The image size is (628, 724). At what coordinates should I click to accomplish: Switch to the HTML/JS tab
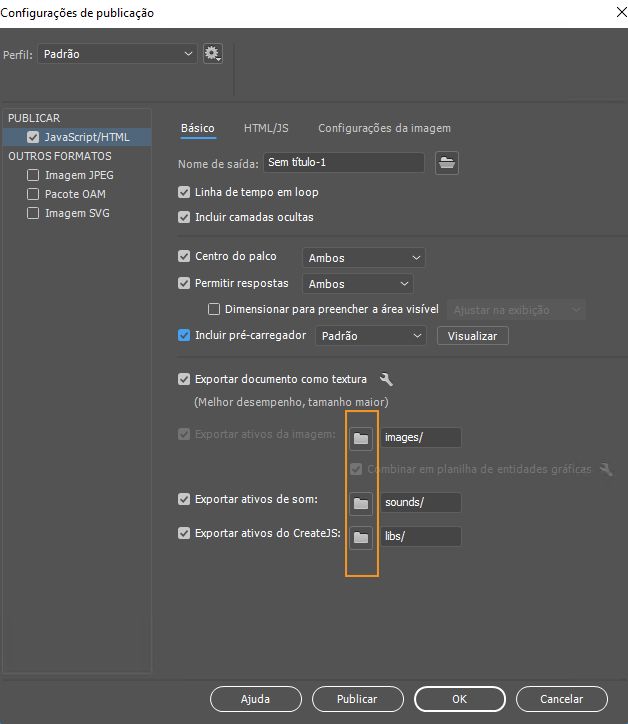[x=266, y=128]
